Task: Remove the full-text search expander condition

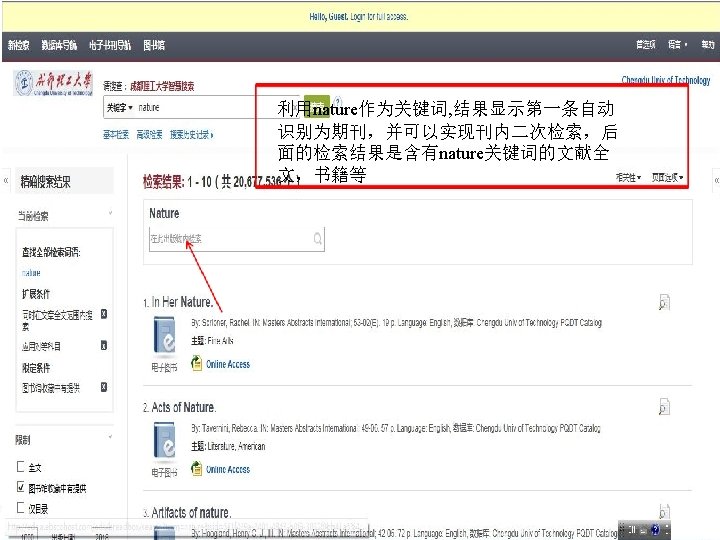Action: point(104,314)
